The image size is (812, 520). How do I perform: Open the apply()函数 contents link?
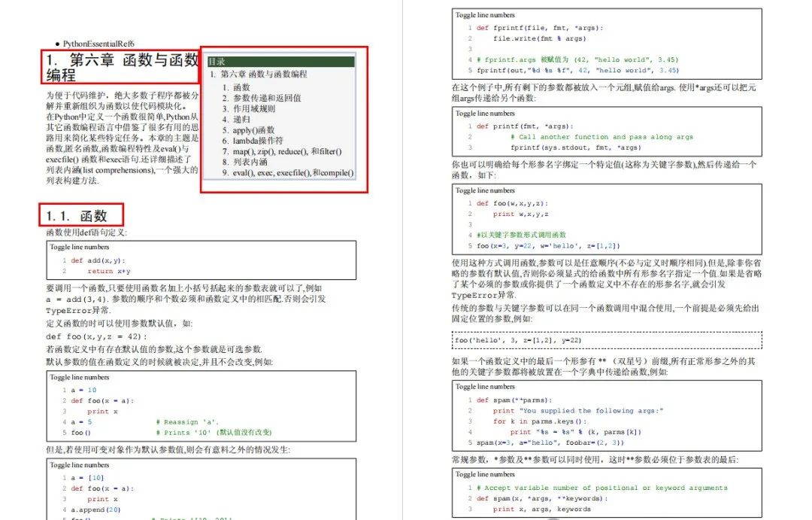tap(253, 130)
